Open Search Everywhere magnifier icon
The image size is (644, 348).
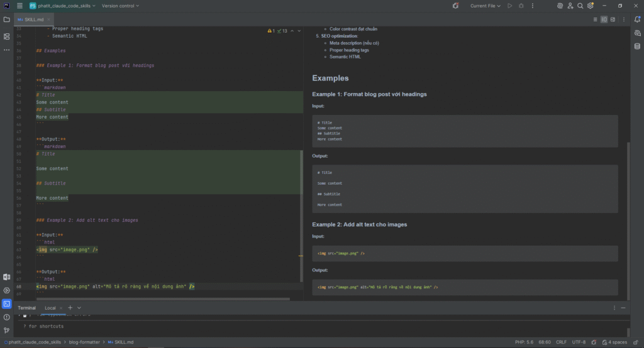coord(580,6)
